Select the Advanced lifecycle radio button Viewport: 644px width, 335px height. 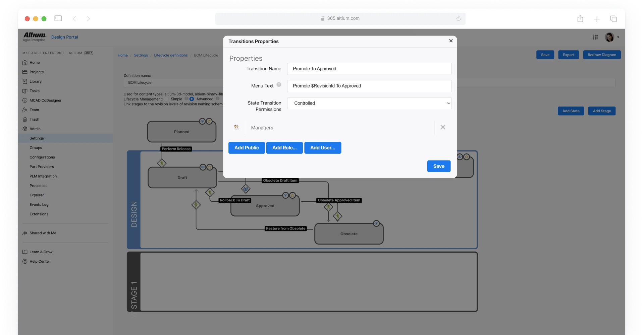[x=192, y=99]
